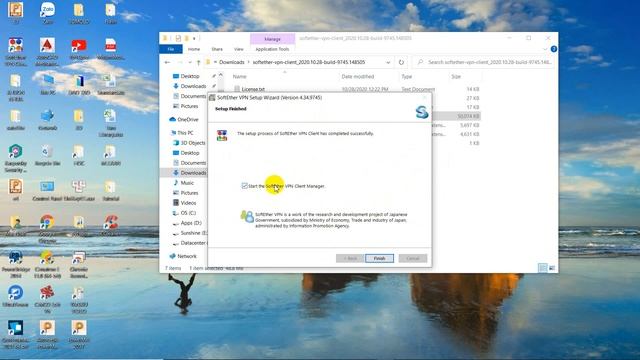Open Customize Quick Access Toolbar dropdown
640x360 pixels.
pyautogui.click(x=194, y=38)
